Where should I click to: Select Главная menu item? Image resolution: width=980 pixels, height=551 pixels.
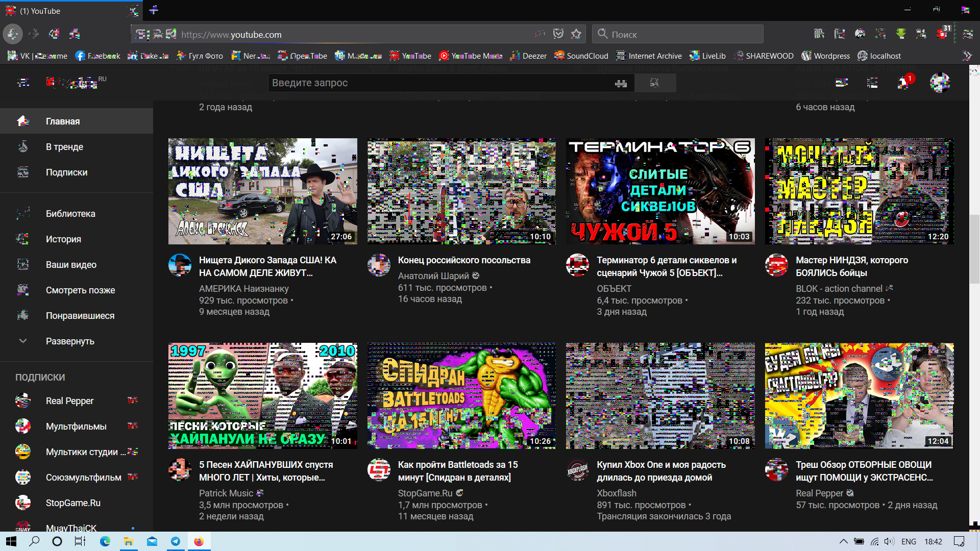pyautogui.click(x=76, y=121)
